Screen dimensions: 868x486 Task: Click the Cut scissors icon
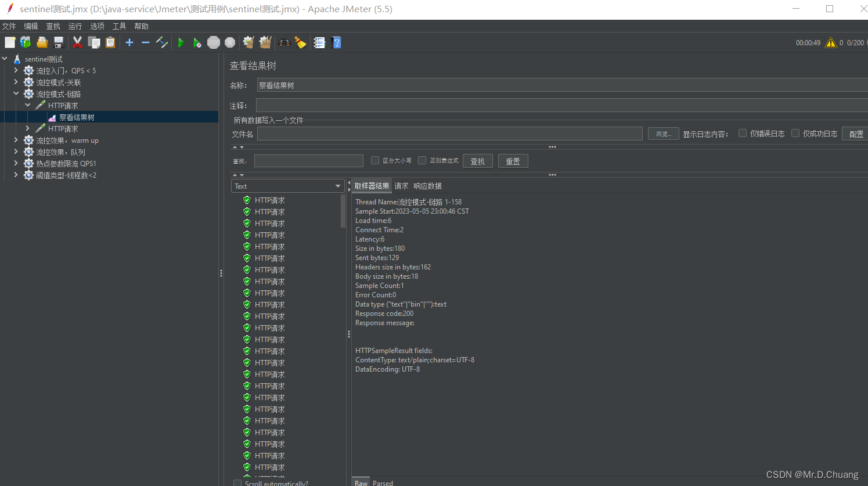coord(77,42)
